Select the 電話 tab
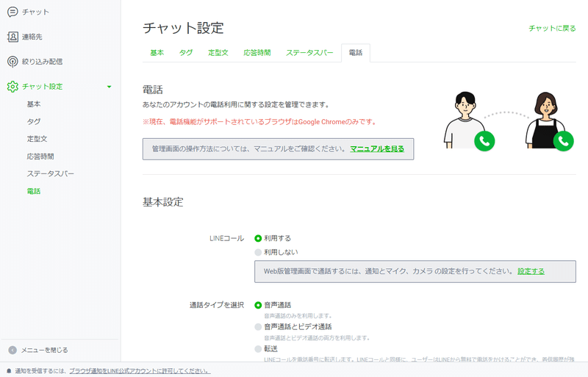 [x=356, y=53]
